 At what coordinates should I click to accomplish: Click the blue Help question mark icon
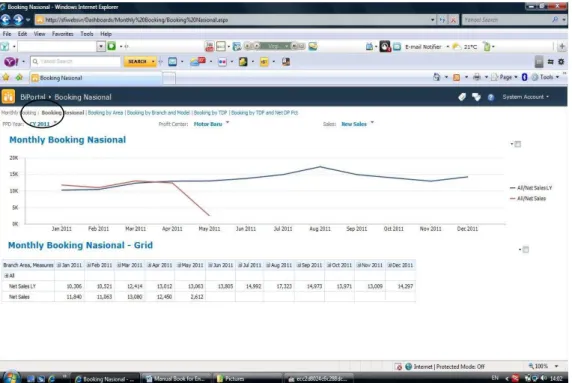point(491,97)
